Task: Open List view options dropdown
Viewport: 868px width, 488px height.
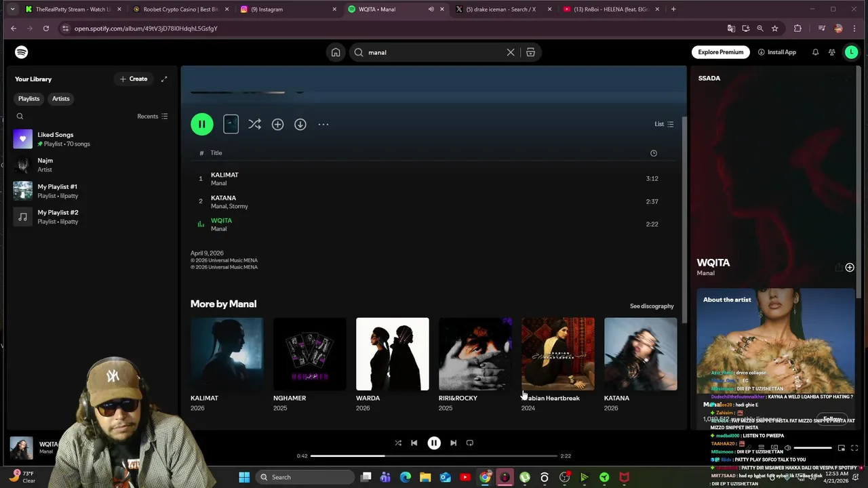Action: tap(664, 124)
